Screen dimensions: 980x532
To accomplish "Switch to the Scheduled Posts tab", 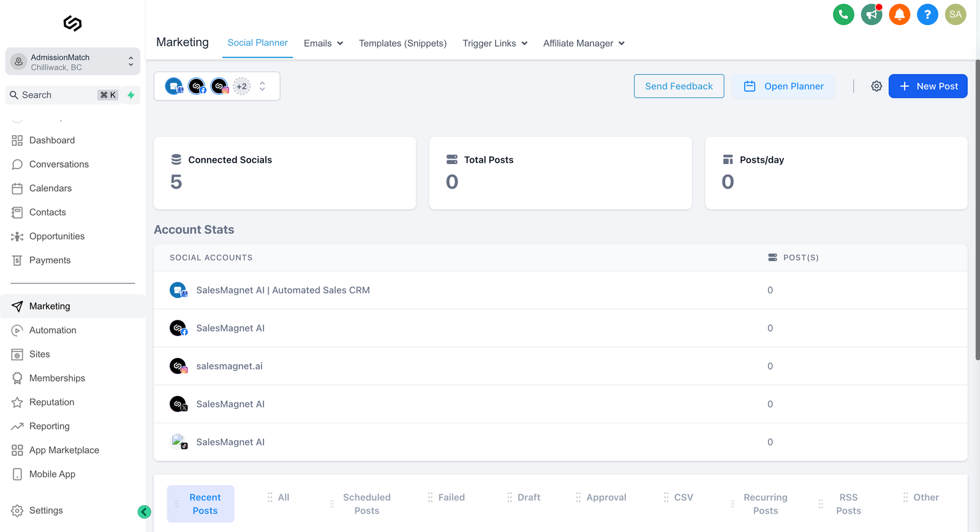I will (x=366, y=504).
